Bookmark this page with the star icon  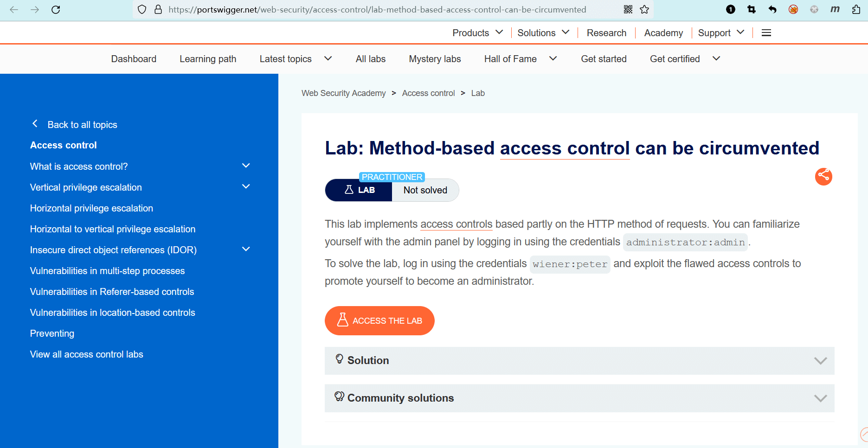[644, 10]
